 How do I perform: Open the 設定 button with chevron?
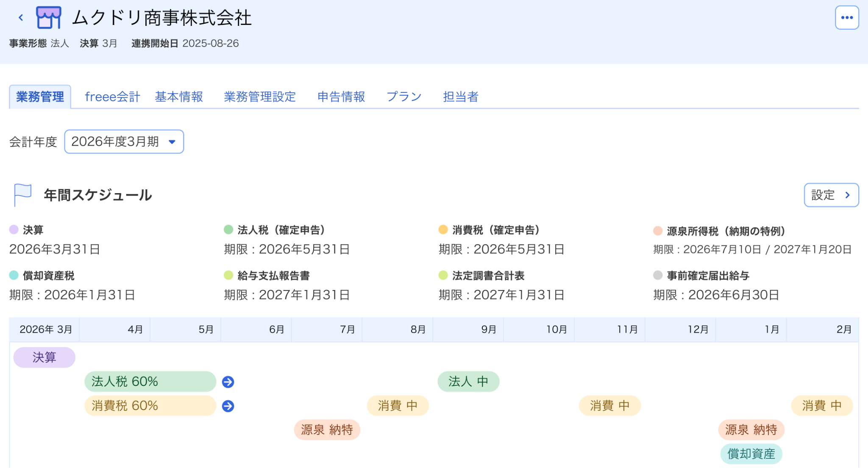[831, 195]
